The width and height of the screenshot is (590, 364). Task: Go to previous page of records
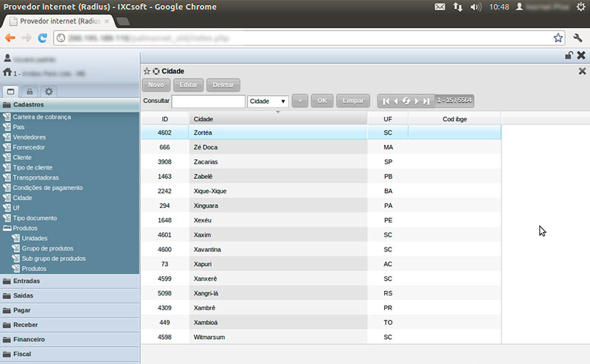point(395,101)
